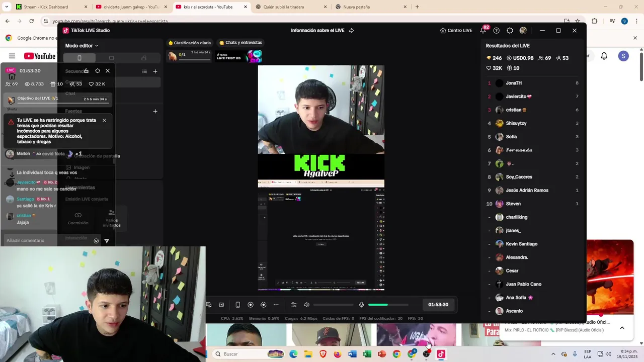
Task: Open Excel from the taskbar
Action: tap(367, 354)
